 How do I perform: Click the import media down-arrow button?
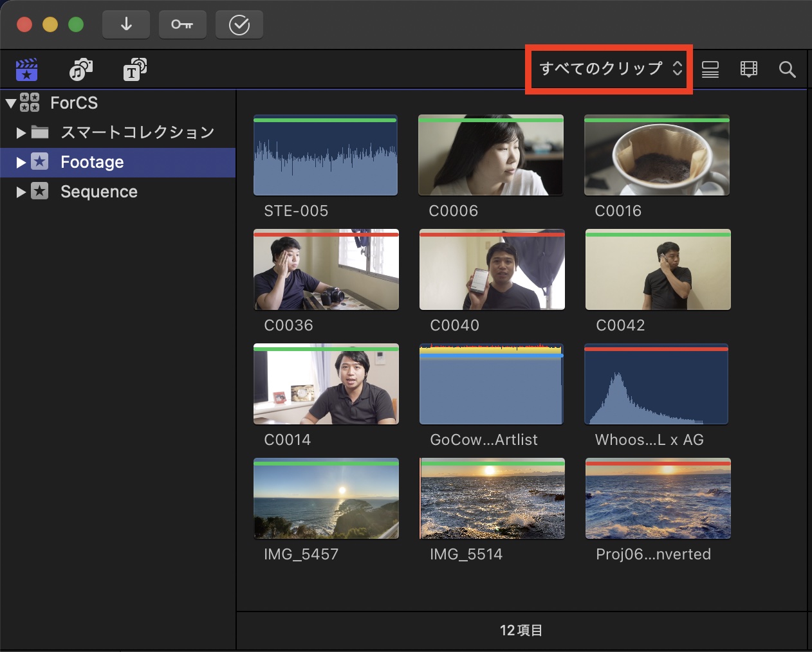126,25
